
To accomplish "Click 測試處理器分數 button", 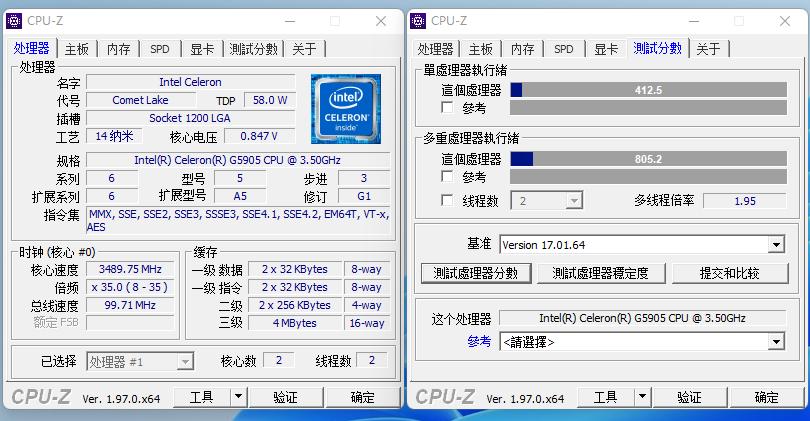I will (476, 273).
